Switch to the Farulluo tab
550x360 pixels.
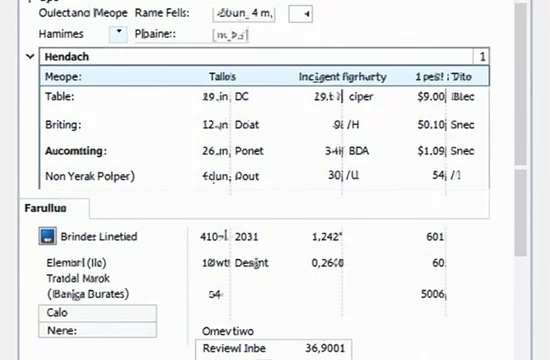[x=54, y=208]
